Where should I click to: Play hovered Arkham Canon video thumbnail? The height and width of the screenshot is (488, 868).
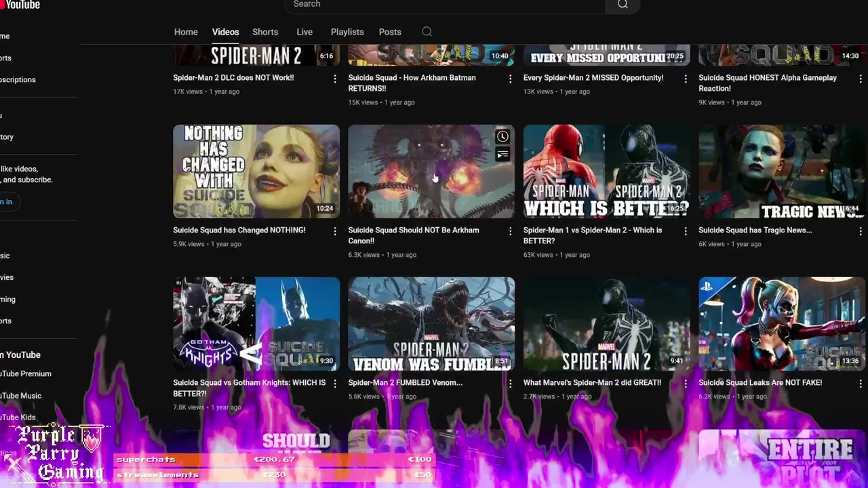pyautogui.click(x=431, y=171)
